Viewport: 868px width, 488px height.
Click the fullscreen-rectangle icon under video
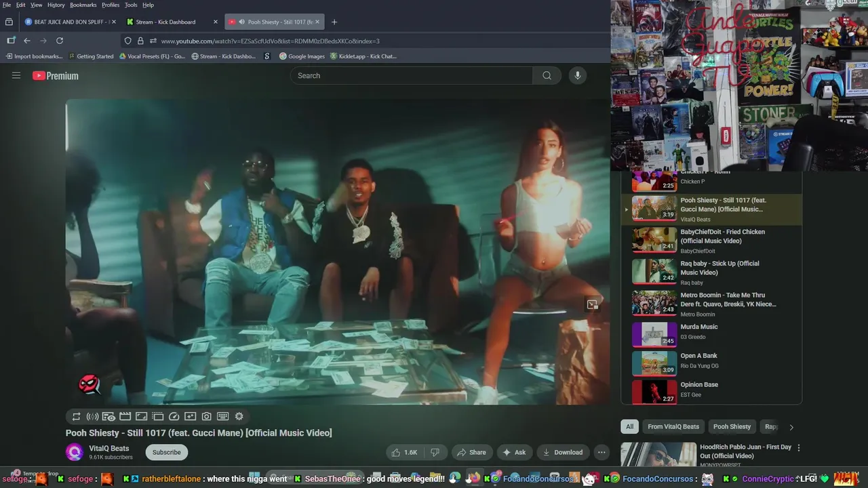pyautogui.click(x=141, y=416)
